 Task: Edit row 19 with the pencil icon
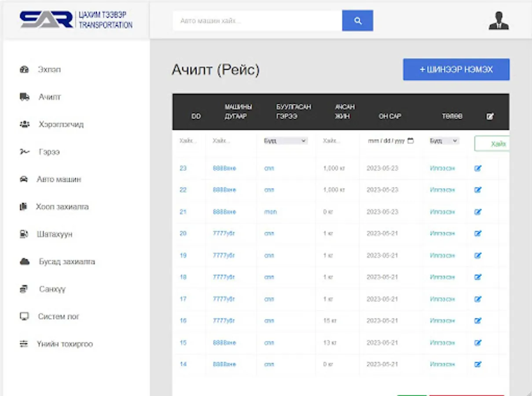click(x=478, y=255)
